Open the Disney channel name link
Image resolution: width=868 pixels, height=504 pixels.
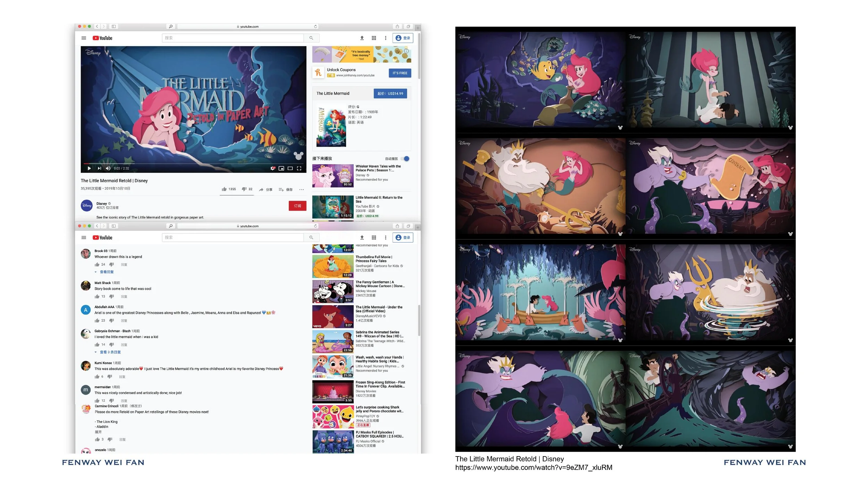coord(102,204)
